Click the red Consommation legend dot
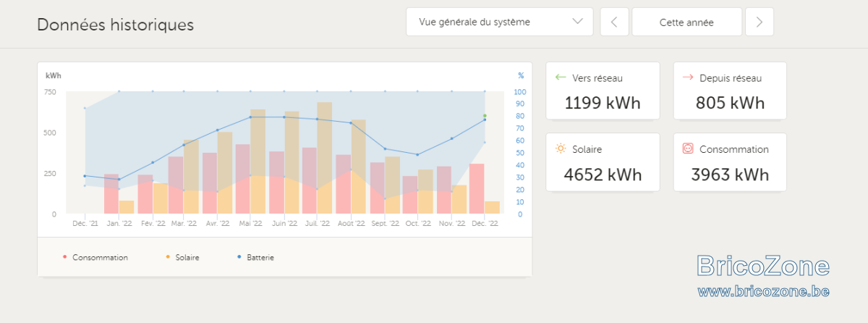This screenshot has width=868, height=323. (65, 257)
